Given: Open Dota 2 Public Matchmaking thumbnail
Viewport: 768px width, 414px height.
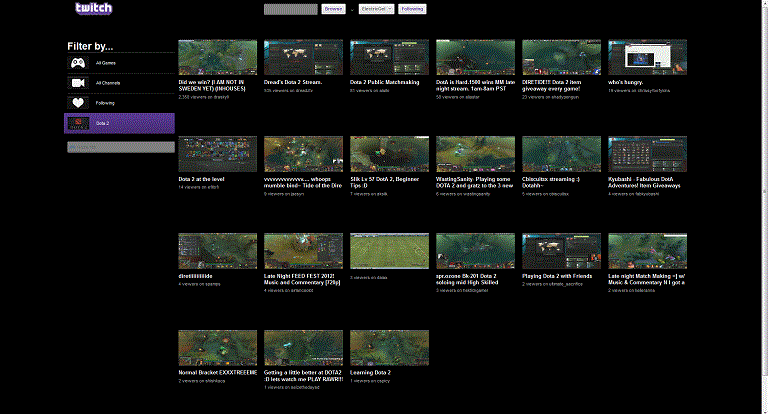Looking at the screenshot, I should (389, 57).
